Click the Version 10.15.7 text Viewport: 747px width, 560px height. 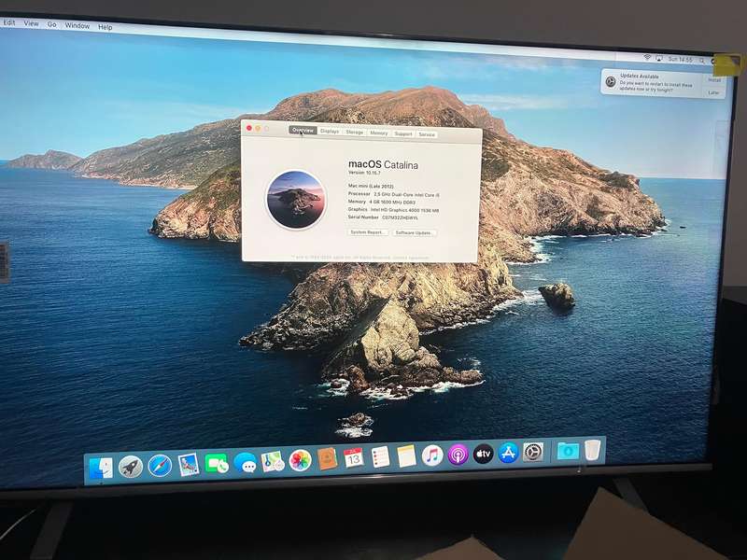pos(364,173)
